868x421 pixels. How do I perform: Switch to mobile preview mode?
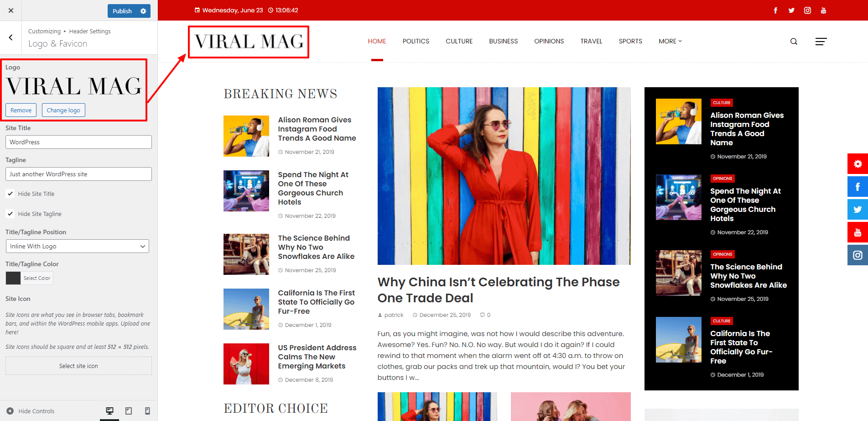[x=147, y=411]
